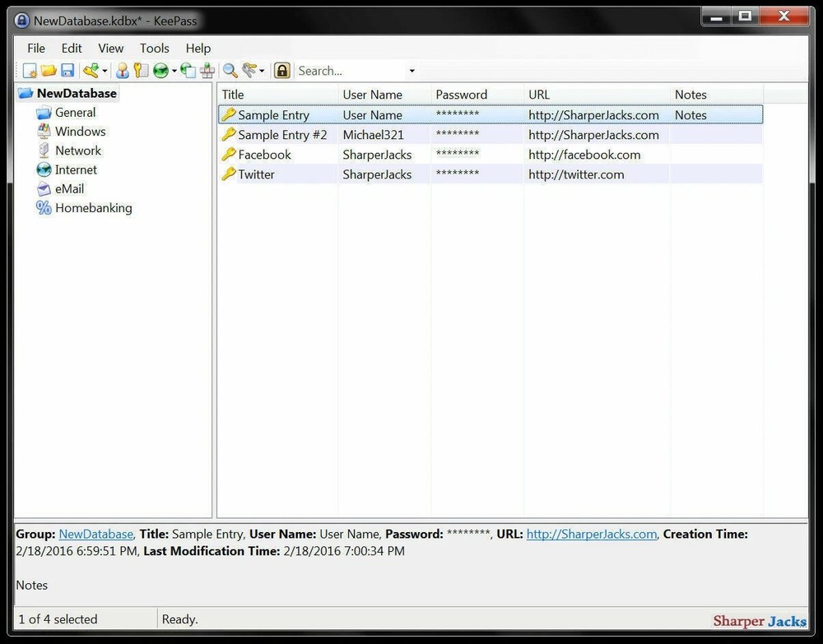Open a database via the folder icon
Image resolution: width=823 pixels, height=644 pixels.
pos(48,70)
